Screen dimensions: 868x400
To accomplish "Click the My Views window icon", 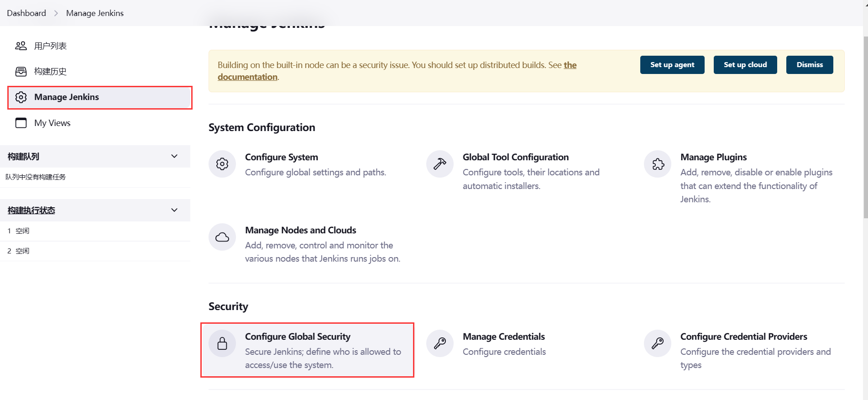I will pos(21,123).
